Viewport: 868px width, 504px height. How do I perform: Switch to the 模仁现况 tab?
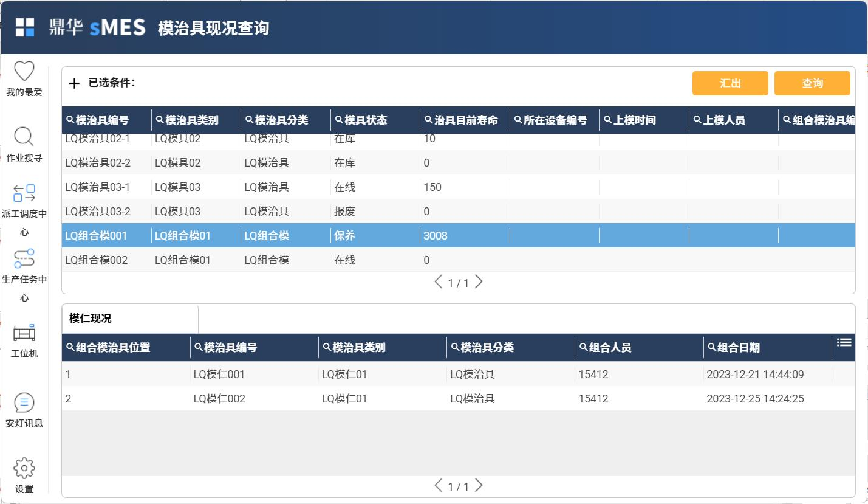130,319
